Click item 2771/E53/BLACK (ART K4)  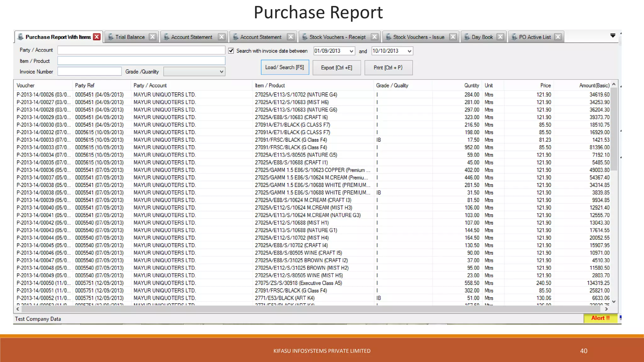285,298
